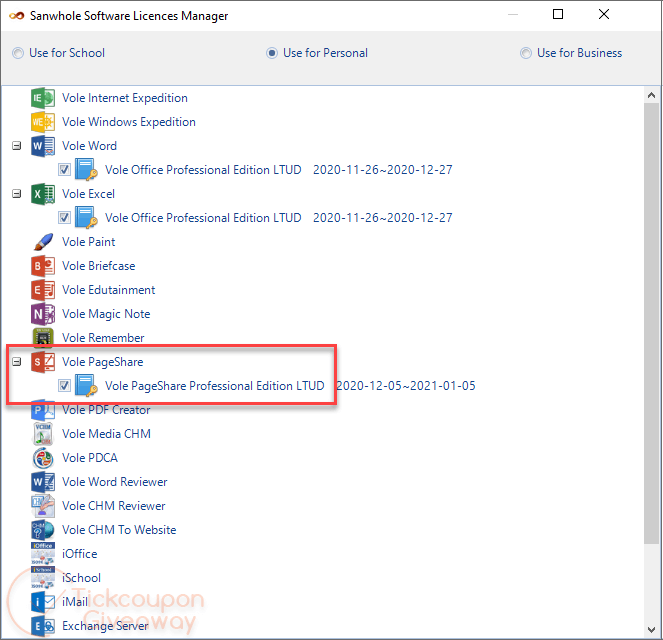The width and height of the screenshot is (663, 640).
Task: Select the Use for Personal radio button
Action: [x=272, y=53]
